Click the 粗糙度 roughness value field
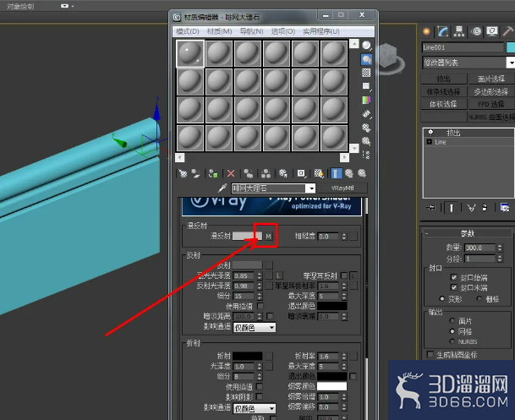The width and height of the screenshot is (515, 420). [328, 237]
